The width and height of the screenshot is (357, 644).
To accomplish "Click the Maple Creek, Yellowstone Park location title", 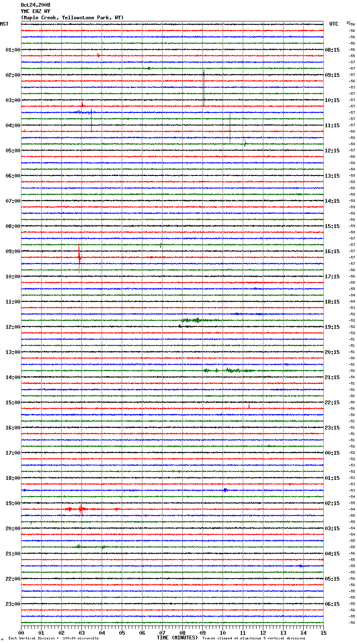I will point(72,18).
